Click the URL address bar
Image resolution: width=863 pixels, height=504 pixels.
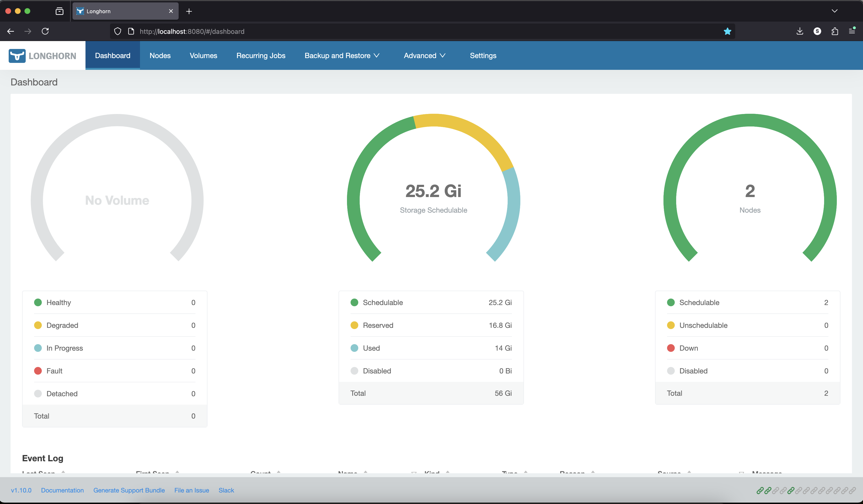[411, 31]
